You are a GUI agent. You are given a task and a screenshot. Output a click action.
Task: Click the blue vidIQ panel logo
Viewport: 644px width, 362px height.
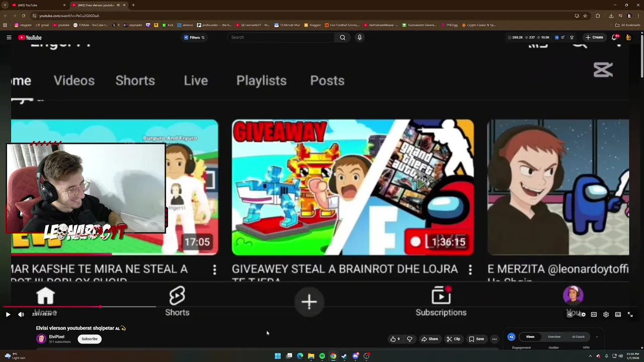511,337
